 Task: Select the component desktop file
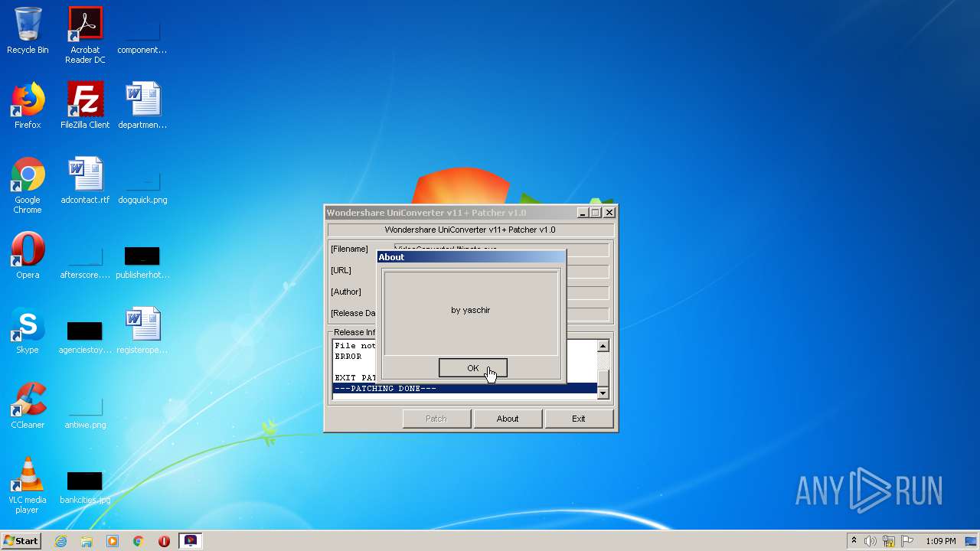142,35
